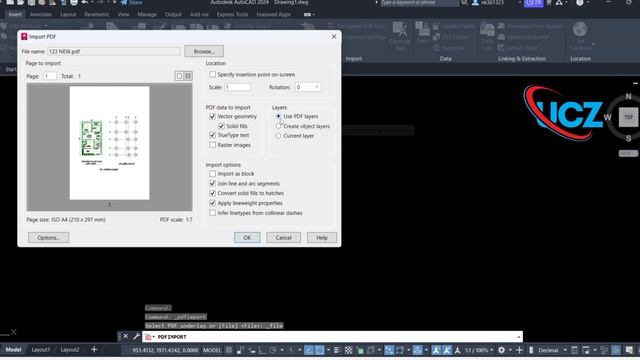Click the Options... button

click(49, 238)
